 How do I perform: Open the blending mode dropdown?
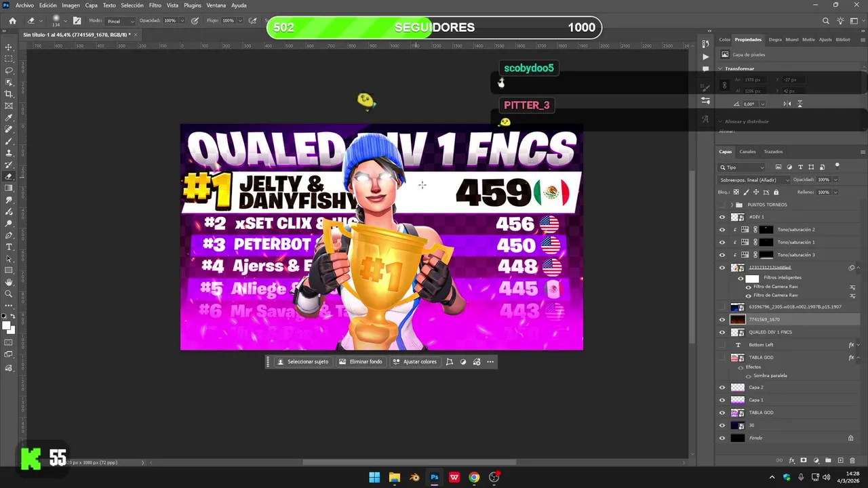(754, 180)
